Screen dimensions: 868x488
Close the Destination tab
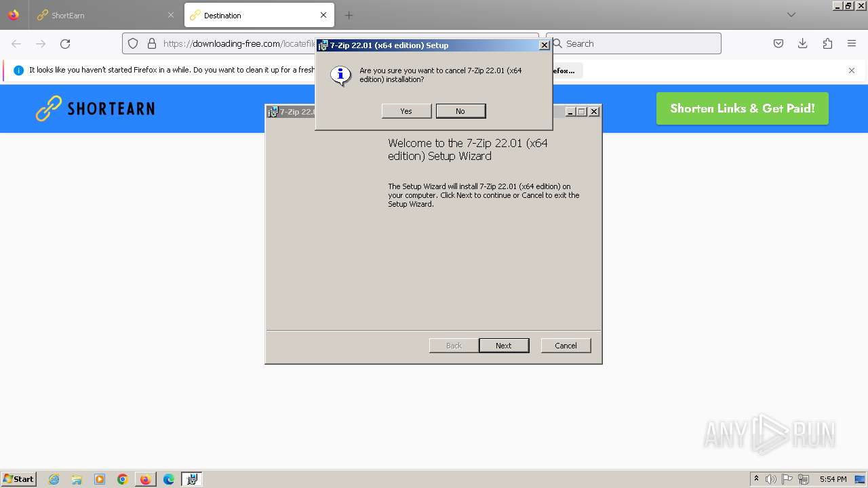323,15
